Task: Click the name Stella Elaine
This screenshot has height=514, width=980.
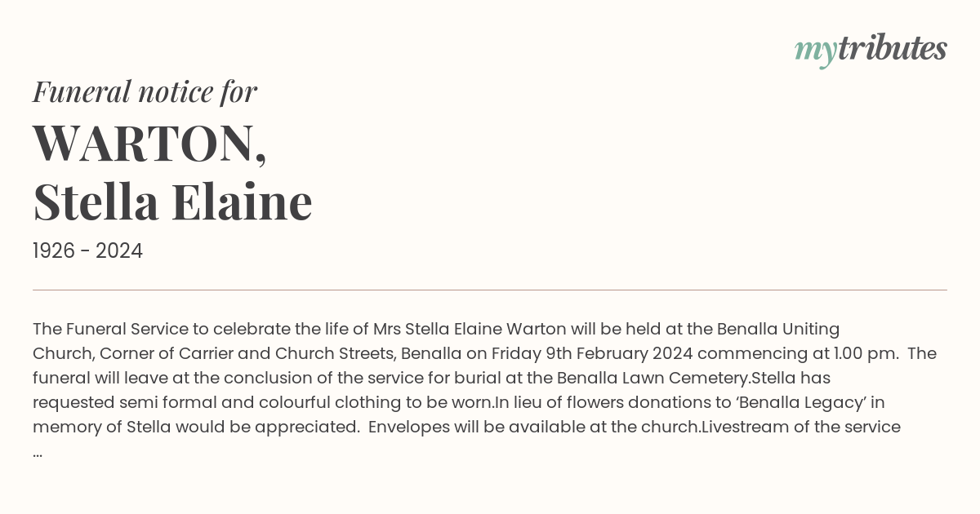Action: point(172,202)
